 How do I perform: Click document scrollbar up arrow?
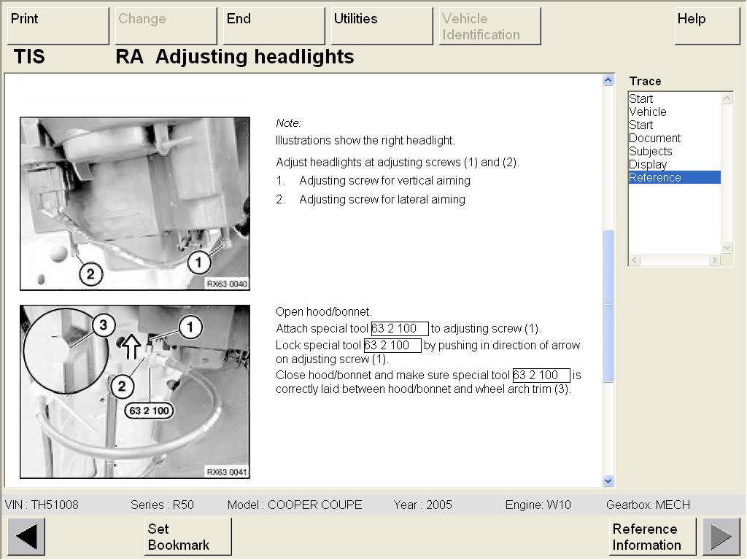(608, 80)
